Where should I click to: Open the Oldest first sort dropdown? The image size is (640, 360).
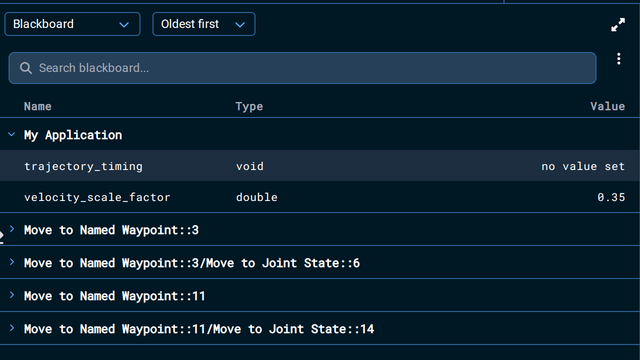point(204,24)
